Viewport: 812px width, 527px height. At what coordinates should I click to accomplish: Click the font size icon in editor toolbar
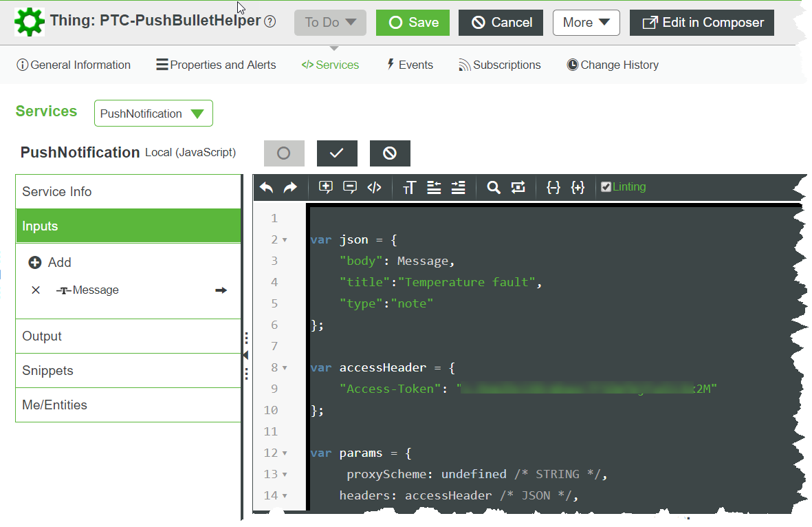click(409, 188)
